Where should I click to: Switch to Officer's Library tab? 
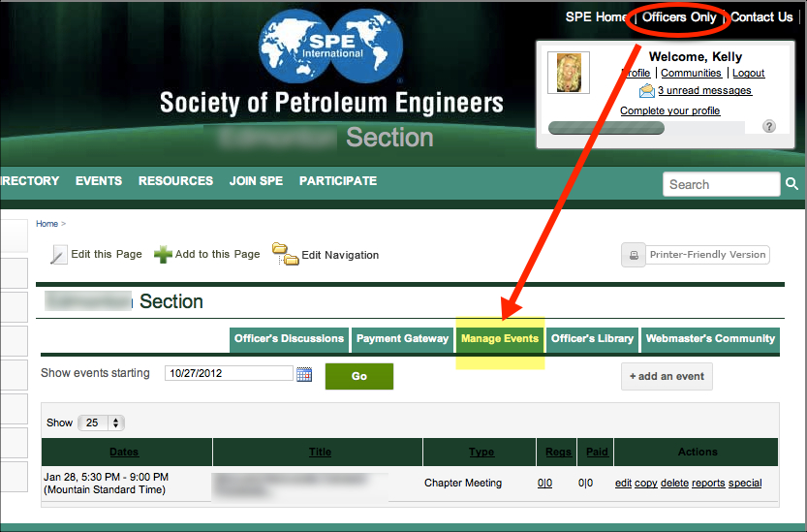click(592, 339)
